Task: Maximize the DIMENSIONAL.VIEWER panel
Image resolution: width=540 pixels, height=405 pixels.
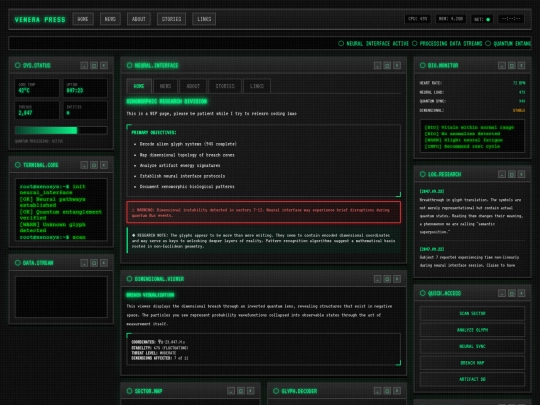Action: pos(387,279)
